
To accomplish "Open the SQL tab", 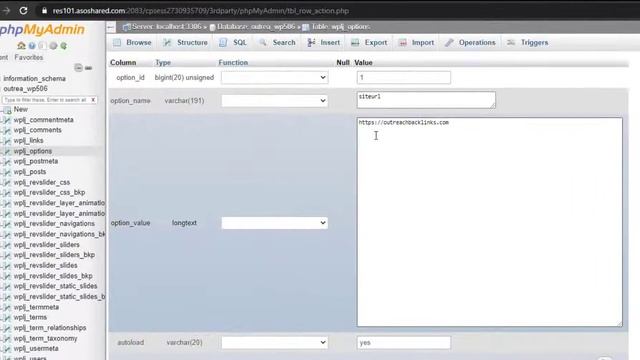I will (233, 42).
